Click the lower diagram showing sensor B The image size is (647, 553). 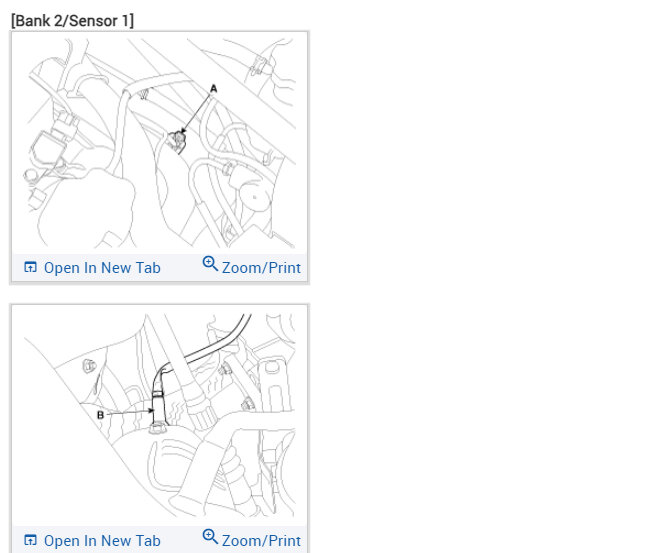click(x=160, y=415)
